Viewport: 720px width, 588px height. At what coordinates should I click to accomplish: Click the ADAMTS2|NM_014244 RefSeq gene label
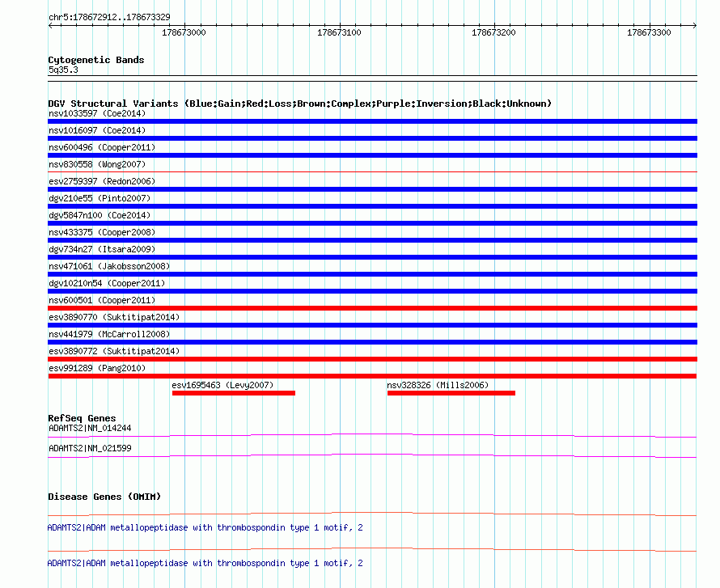[x=90, y=429]
